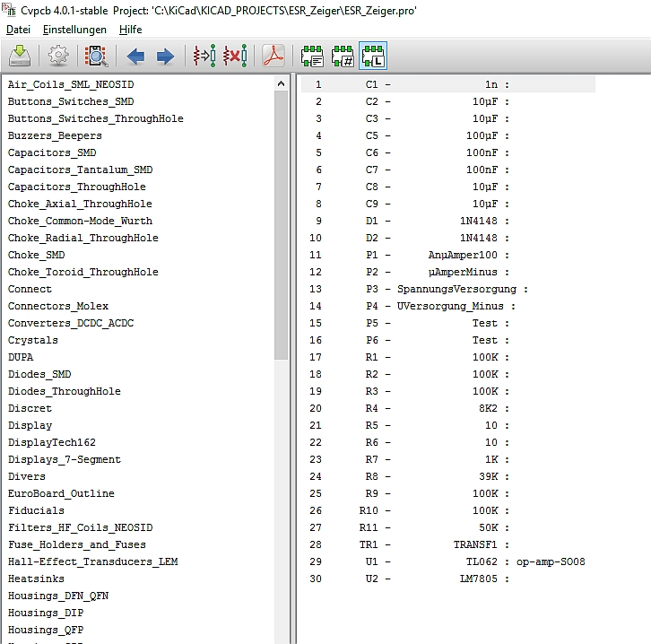The height and width of the screenshot is (644, 651).
Task: Select component row U1 TL062 op-amp-SO08
Action: pos(448,561)
